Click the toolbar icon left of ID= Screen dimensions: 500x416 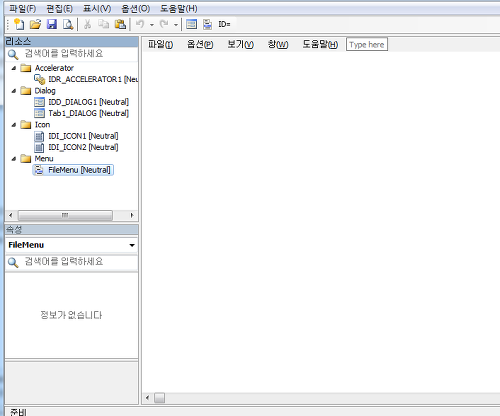pos(208,24)
